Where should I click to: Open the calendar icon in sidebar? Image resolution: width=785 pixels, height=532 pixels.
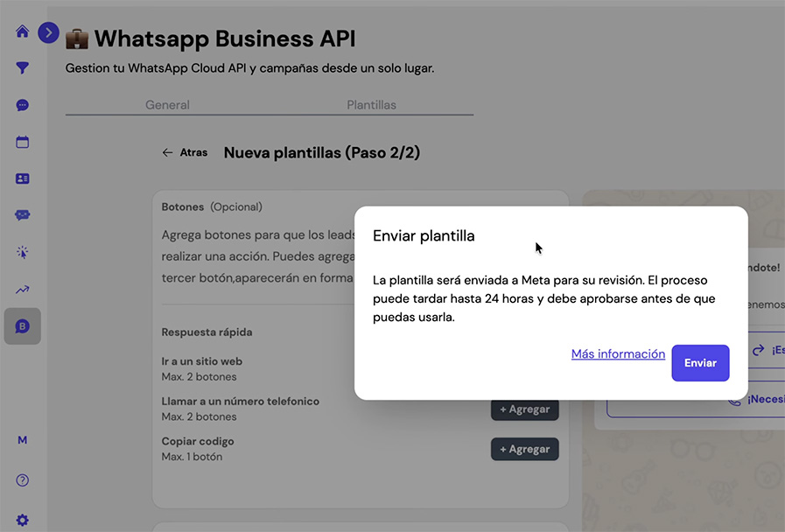click(21, 142)
